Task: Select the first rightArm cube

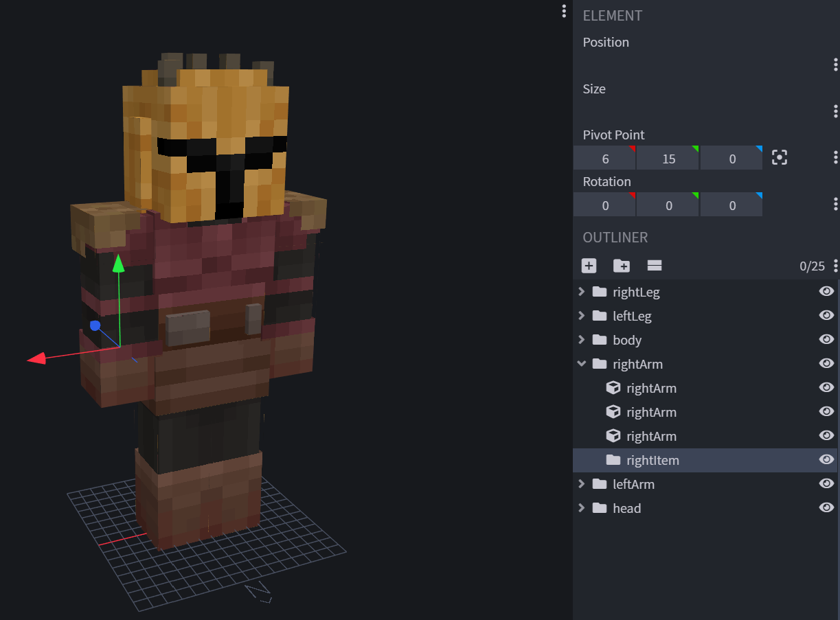Action: click(x=651, y=388)
